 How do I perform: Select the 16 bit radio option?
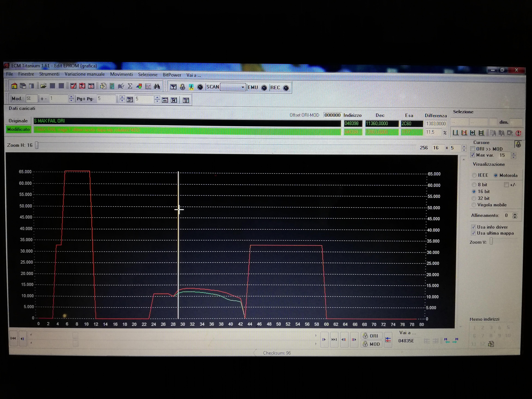(x=474, y=191)
